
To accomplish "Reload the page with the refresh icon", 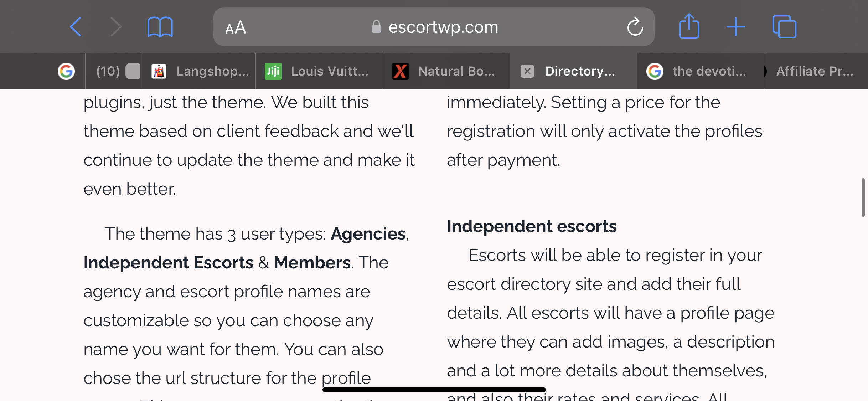I will point(635,27).
